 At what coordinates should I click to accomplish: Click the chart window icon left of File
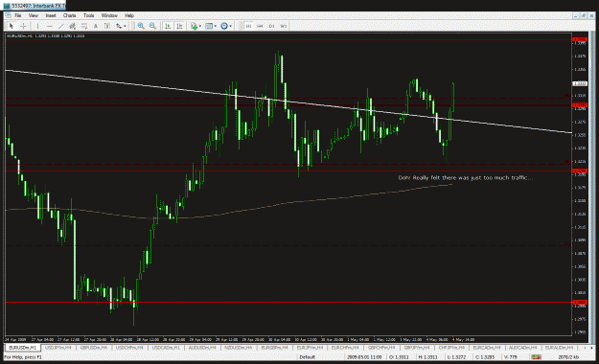(x=8, y=15)
